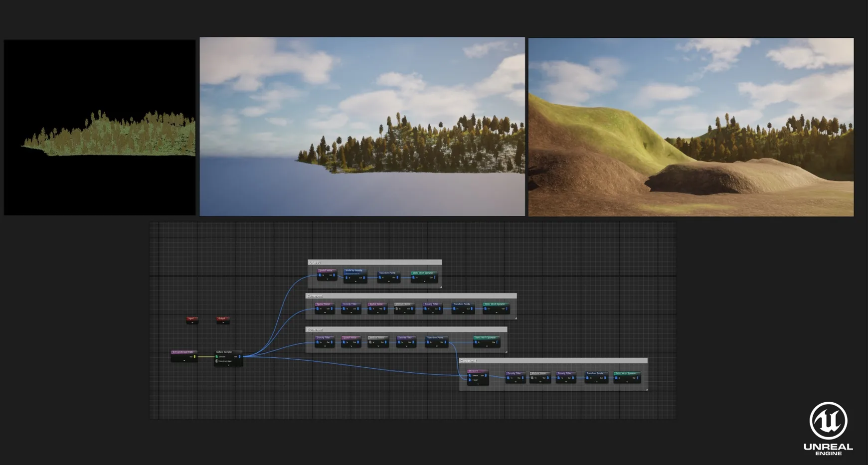
Task: Click Grass Static Mesh Spawner Out pin
Action: click(435, 277)
